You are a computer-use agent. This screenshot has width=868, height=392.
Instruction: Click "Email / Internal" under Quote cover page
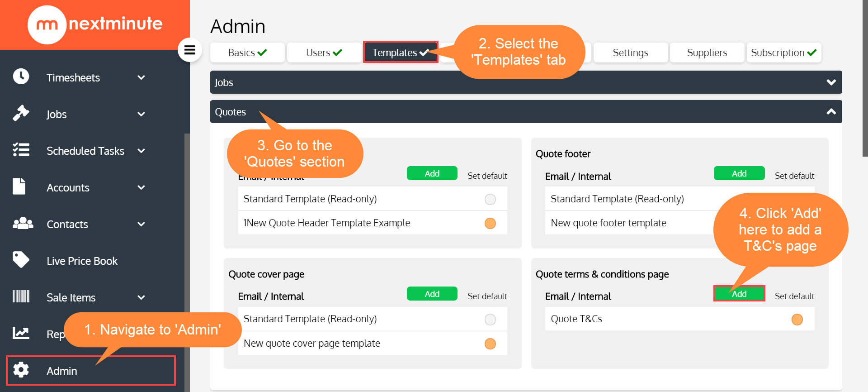coord(271,296)
